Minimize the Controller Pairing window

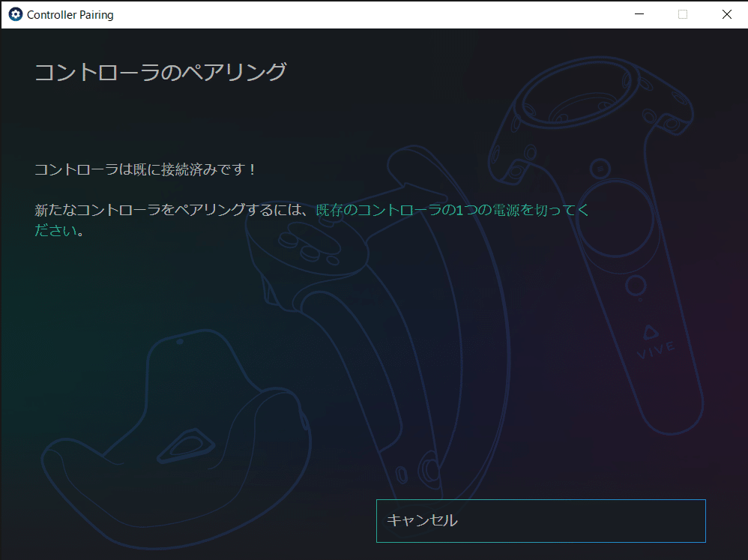click(x=639, y=13)
